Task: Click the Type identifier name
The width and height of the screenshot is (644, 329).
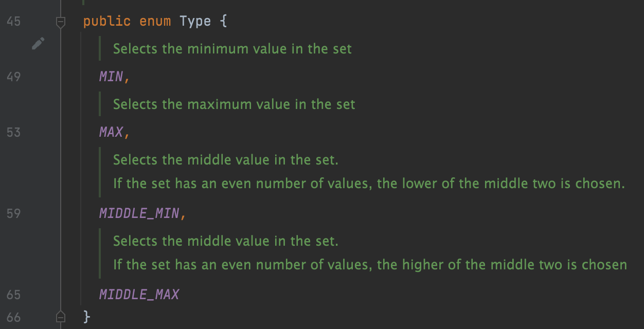Action: [195, 22]
